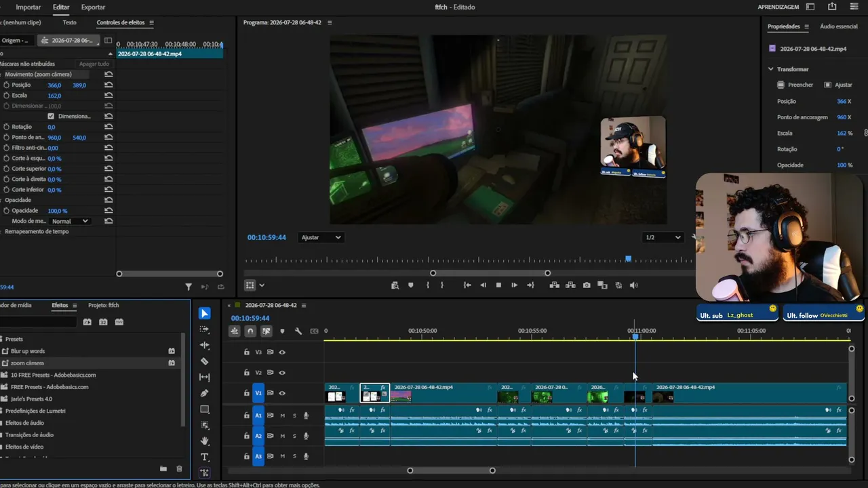Select the Selection arrow tool
The width and height of the screenshot is (868, 488).
coord(205,313)
